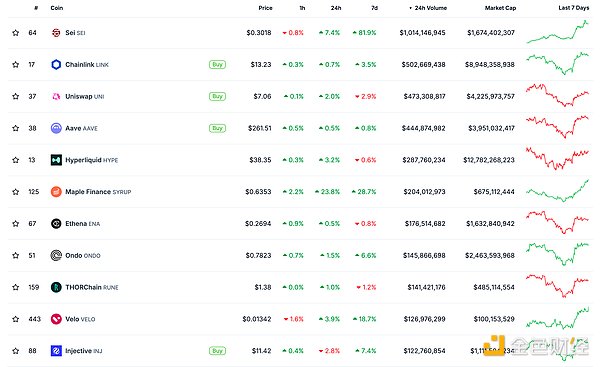Sort the table by Market Cap
This screenshot has height=367, width=600.
coord(500,8)
